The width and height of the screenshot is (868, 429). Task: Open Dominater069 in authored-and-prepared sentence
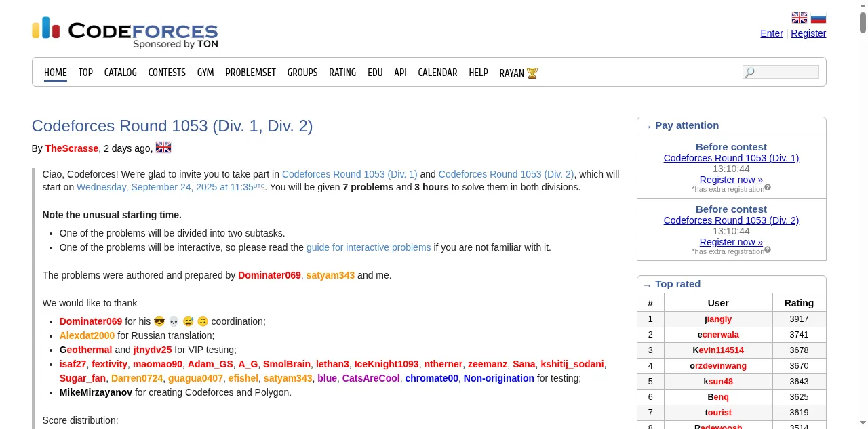pyautogui.click(x=269, y=275)
